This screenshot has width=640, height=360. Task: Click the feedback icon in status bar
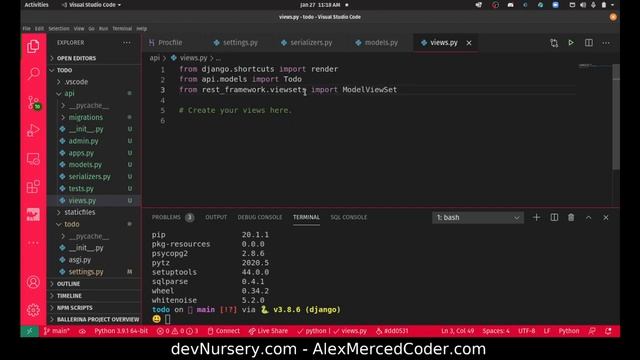tap(592, 331)
